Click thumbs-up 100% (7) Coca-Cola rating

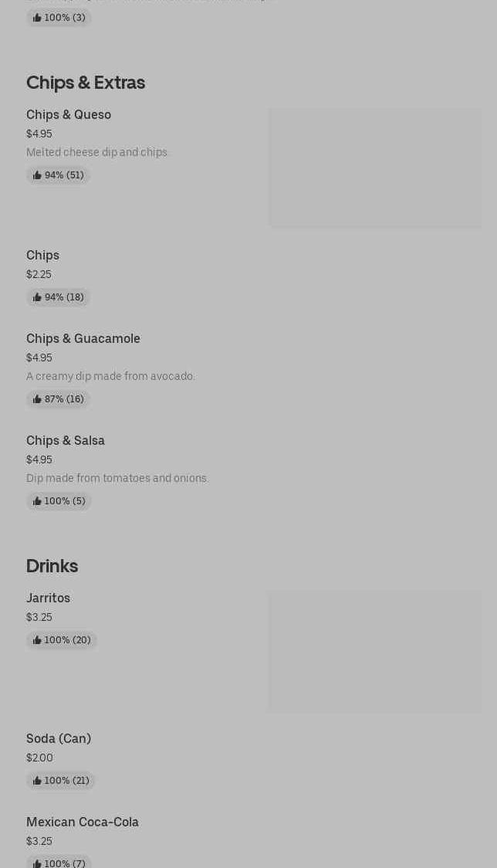(59, 863)
